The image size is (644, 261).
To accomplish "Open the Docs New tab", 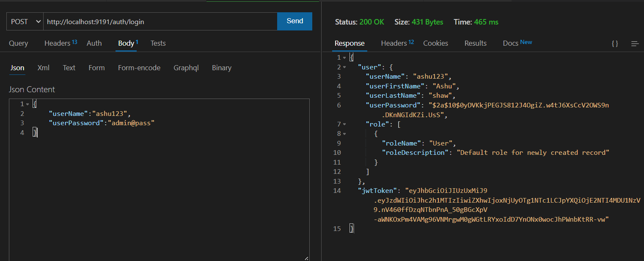I will (x=517, y=43).
